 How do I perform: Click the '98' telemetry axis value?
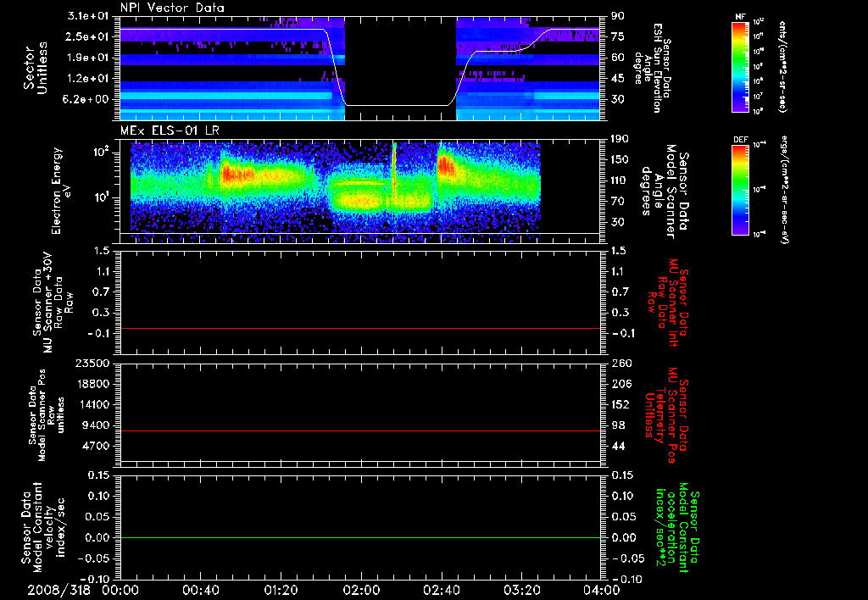[x=618, y=425]
